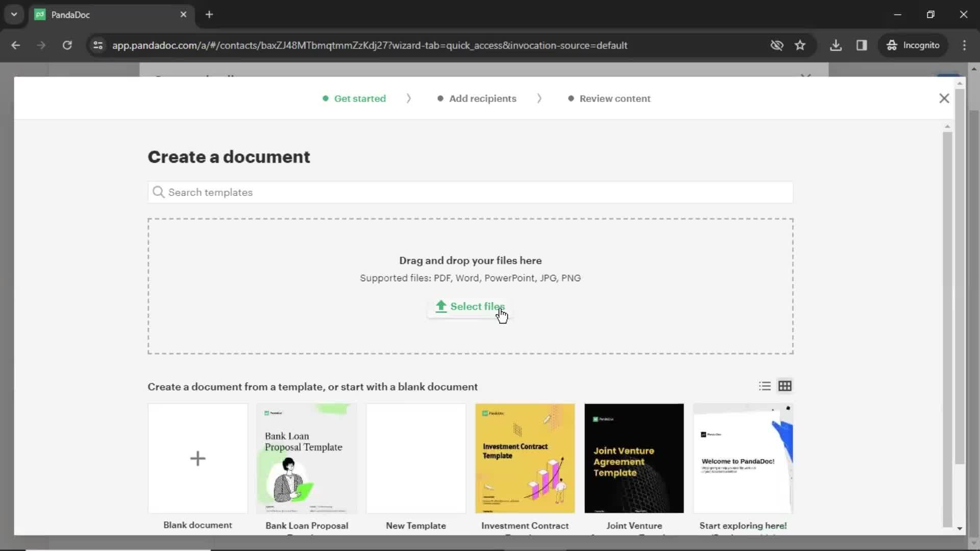Click the Search templates input field
This screenshot has height=551, width=980.
(469, 192)
